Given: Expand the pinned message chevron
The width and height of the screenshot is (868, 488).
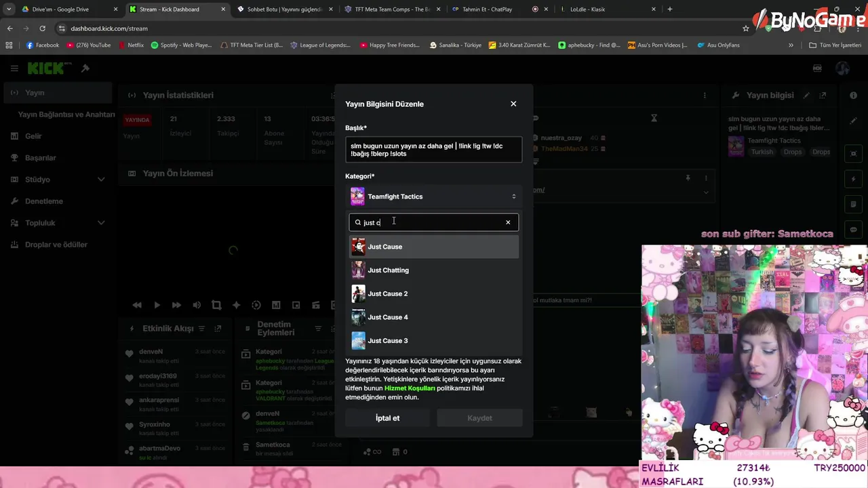Looking at the screenshot, I should (706, 192).
